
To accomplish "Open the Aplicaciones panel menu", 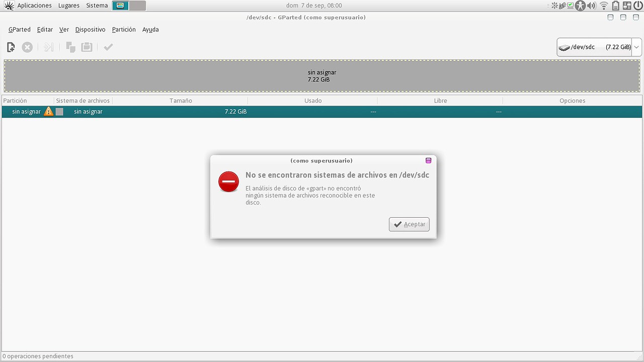I will (35, 6).
